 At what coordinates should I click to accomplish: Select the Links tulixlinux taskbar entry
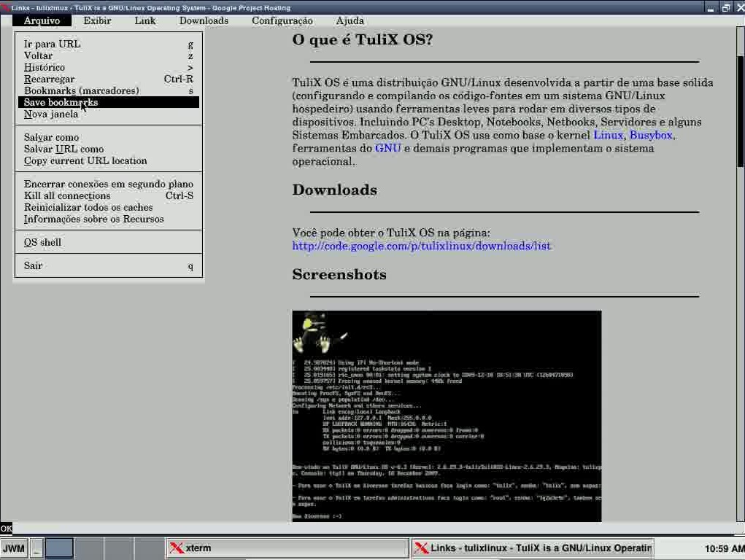click(x=533, y=548)
